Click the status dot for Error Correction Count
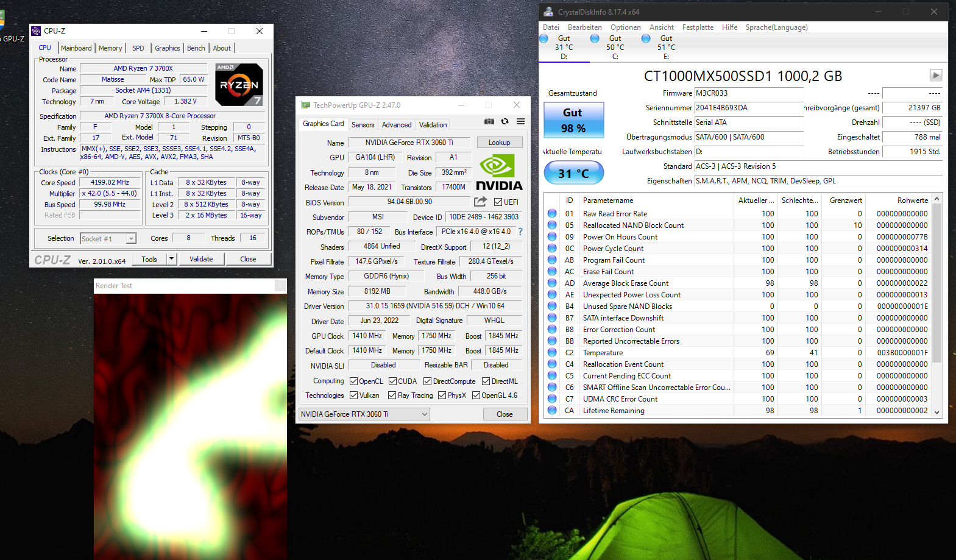 pyautogui.click(x=552, y=330)
